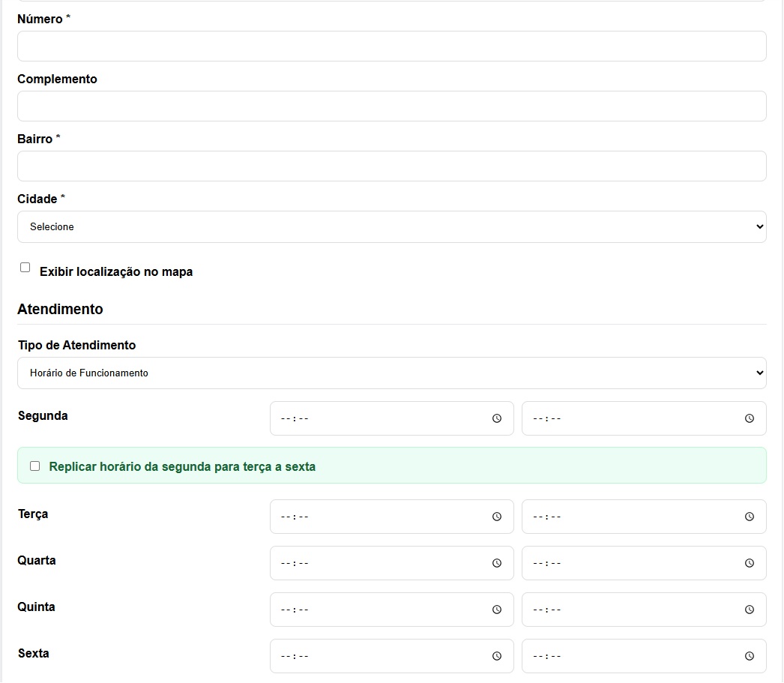The height and width of the screenshot is (683, 784).
Task: Click the 'Segunda' row label
Action: (43, 415)
